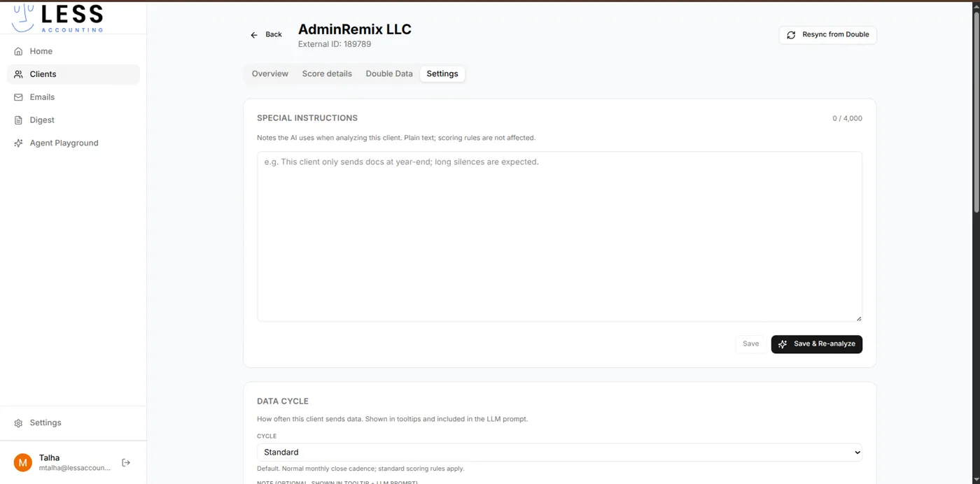Screen dimensions: 980x484
Task: Click the scrollbar down arrow
Action: pyautogui.click(x=976, y=479)
